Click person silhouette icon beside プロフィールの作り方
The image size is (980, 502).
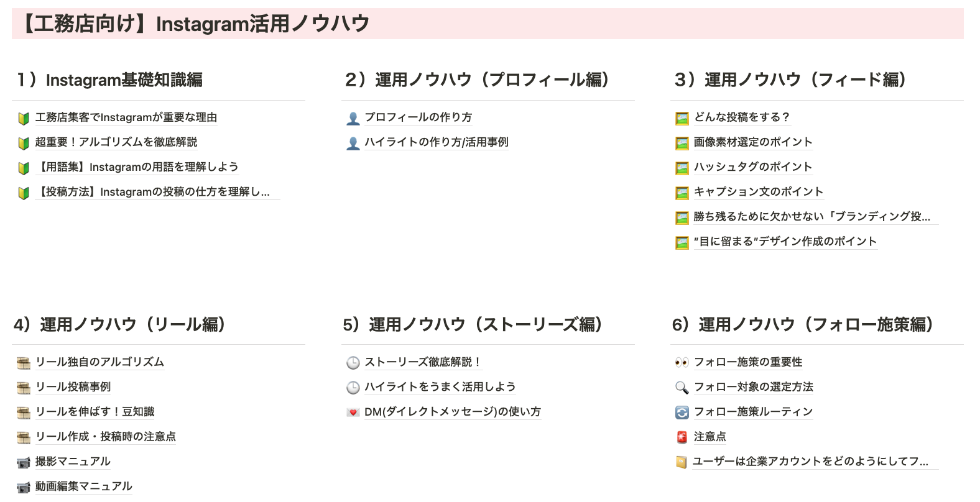[353, 118]
